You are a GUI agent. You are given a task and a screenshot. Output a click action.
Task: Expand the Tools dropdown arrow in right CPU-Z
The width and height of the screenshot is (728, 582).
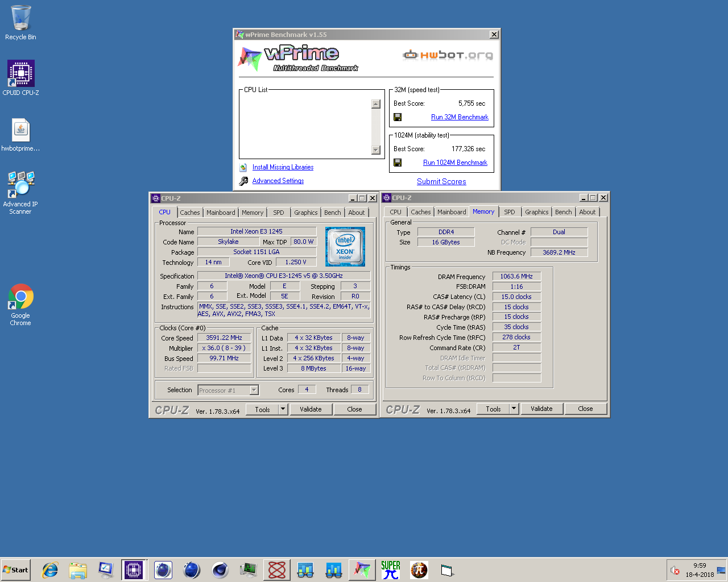pyautogui.click(x=514, y=409)
